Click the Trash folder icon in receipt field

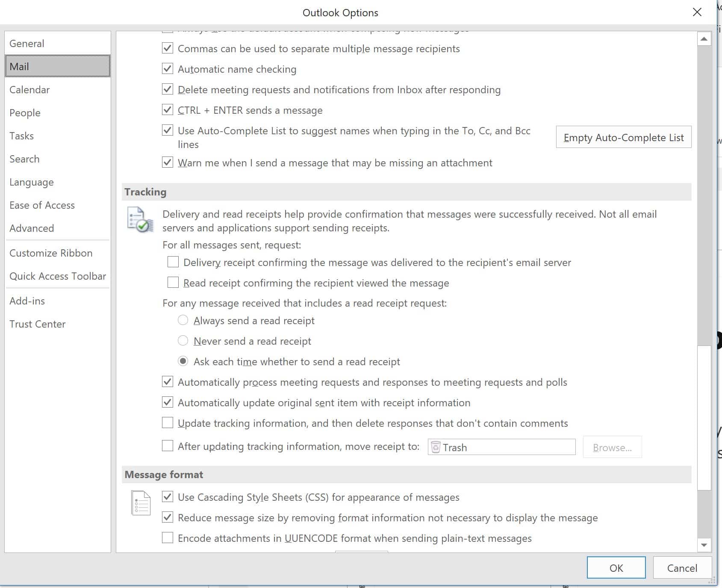tap(436, 447)
